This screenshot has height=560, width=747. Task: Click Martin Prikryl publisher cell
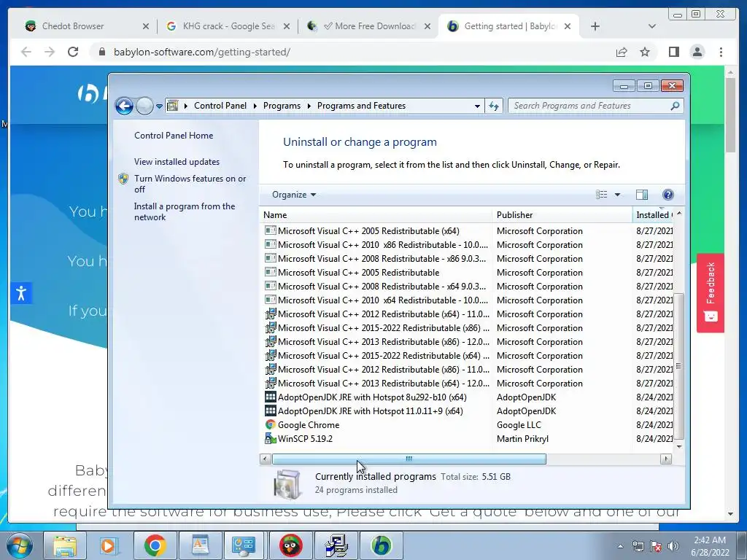click(x=522, y=438)
